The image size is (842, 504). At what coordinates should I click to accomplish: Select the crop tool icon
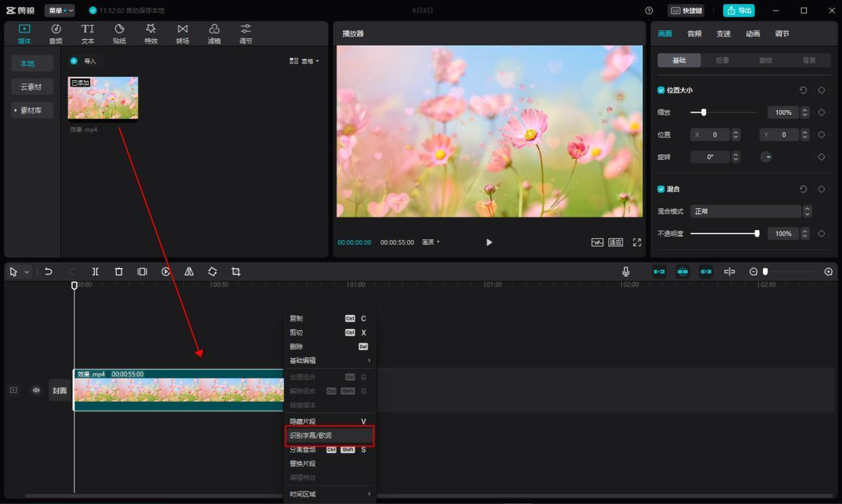pos(236,271)
